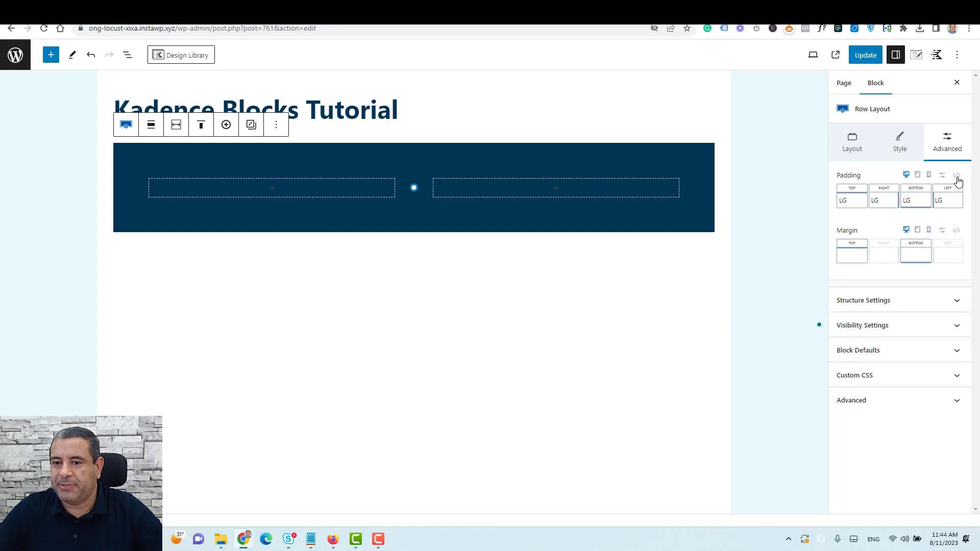This screenshot has height=551, width=980.
Task: Click the undo arrow icon
Action: pyautogui.click(x=91, y=55)
